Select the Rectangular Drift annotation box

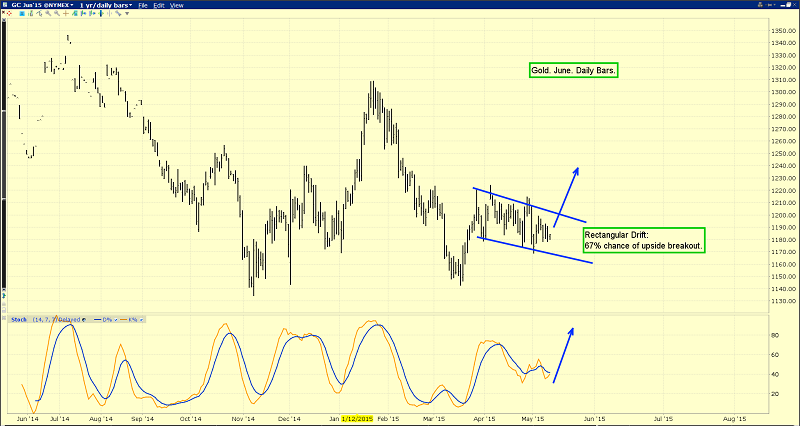[x=643, y=239]
